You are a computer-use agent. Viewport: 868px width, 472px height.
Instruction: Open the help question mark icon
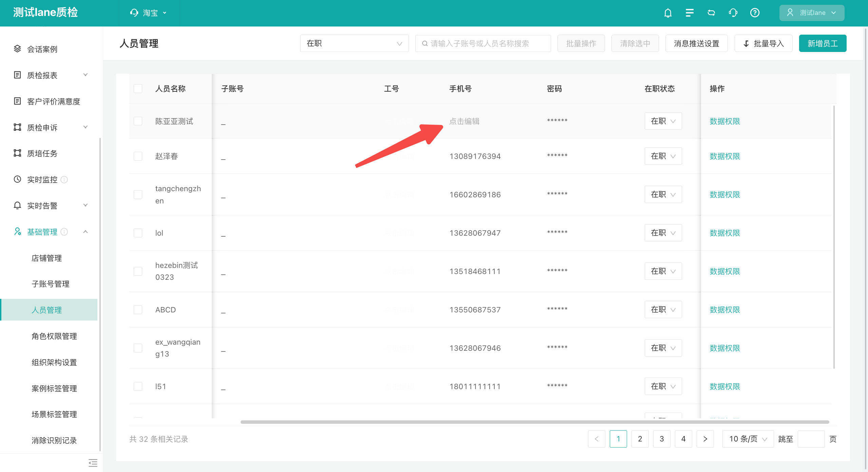point(755,13)
